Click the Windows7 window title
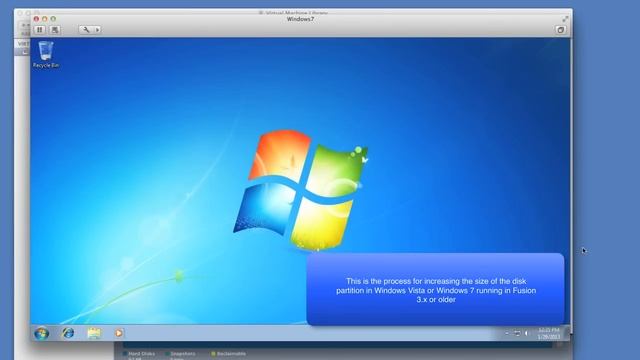640x360 pixels. 300,19
